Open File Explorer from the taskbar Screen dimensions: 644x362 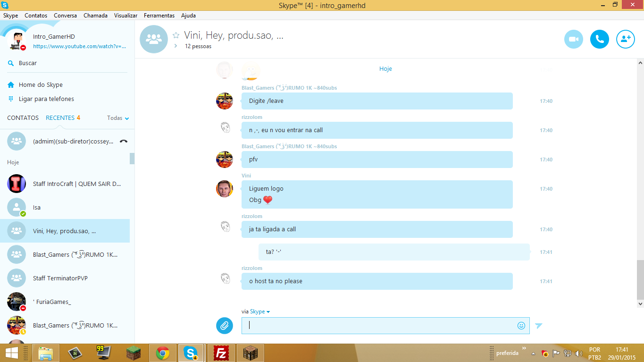point(46,353)
